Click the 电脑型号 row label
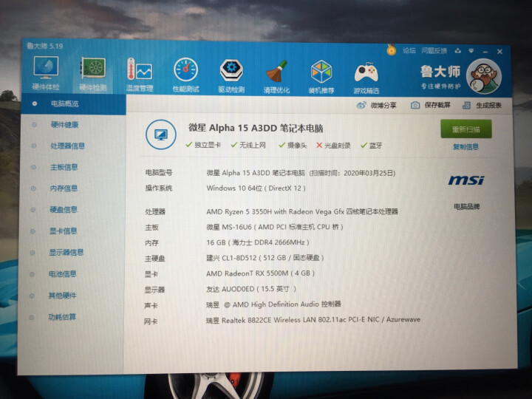This screenshot has width=532, height=399. click(x=158, y=172)
